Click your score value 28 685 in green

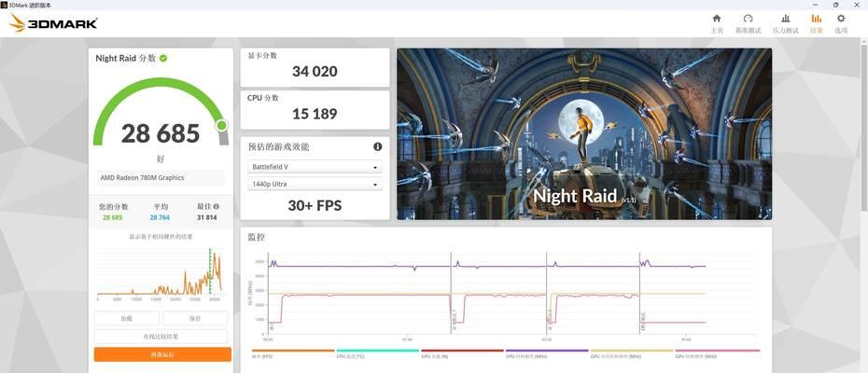[112, 217]
